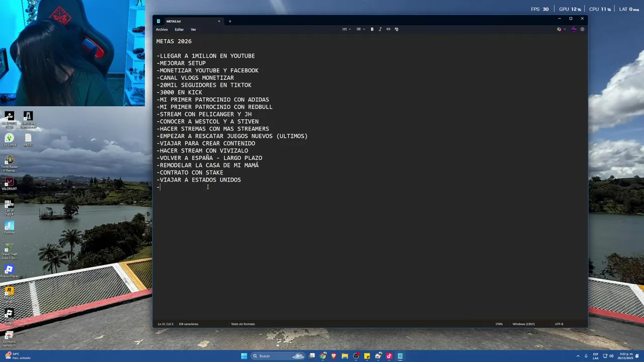Click the Ln 21, Col 2 position indicator
This screenshot has width=644, height=362.
(166, 324)
